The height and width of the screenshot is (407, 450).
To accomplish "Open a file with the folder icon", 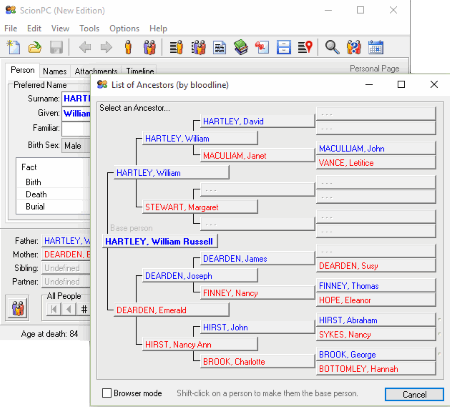I will click(35, 47).
